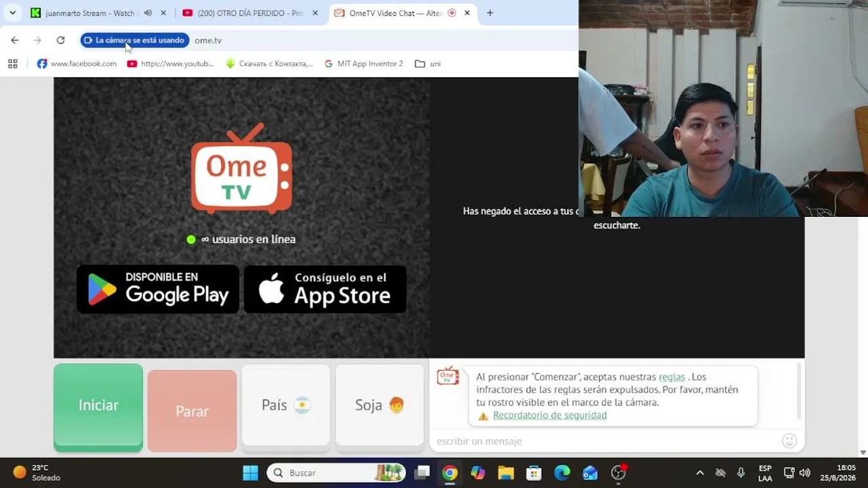Open the reglas link in the chat notice
This screenshot has width=868, height=488.
click(x=672, y=377)
